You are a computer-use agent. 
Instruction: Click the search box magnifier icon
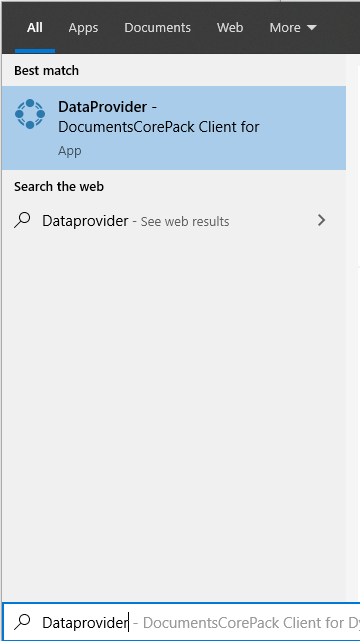[22, 622]
